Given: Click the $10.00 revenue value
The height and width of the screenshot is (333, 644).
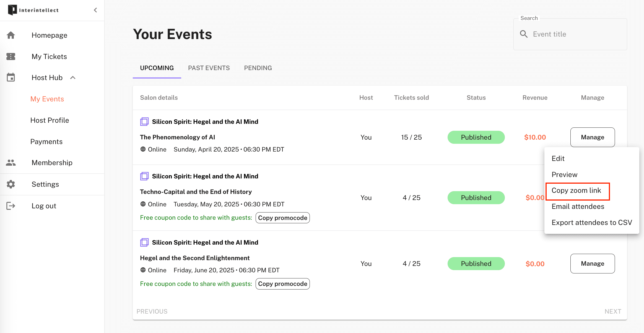Looking at the screenshot, I should click(x=535, y=137).
